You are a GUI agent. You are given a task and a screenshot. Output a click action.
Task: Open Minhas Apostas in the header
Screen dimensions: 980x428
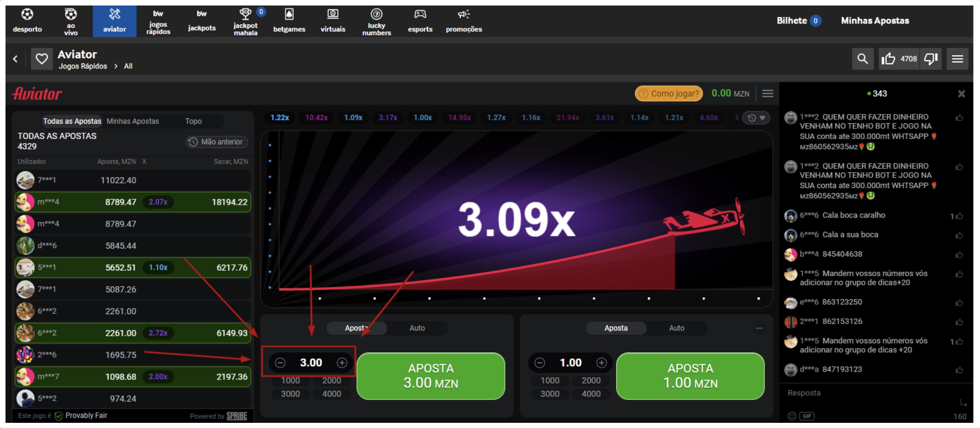pyautogui.click(x=875, y=21)
